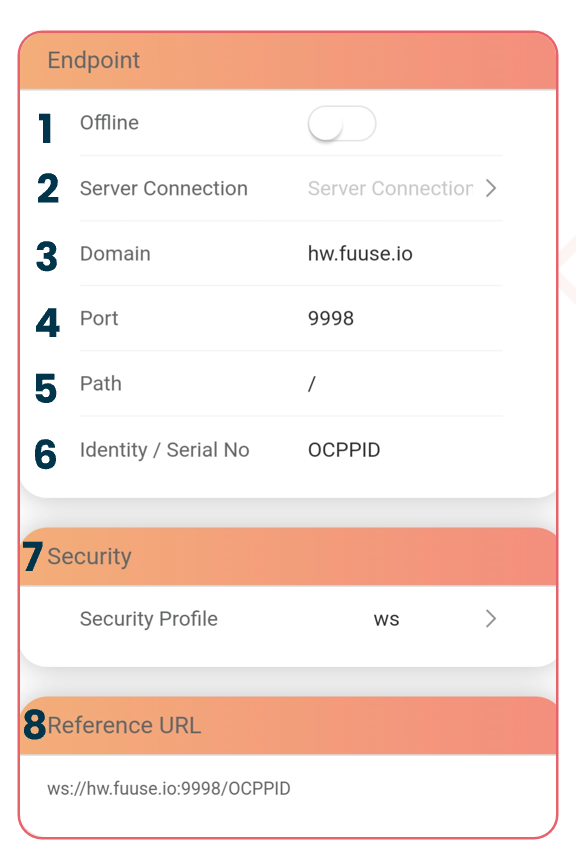The image size is (576, 856).
Task: Select the Server Connection placeholder field
Action: click(x=390, y=188)
